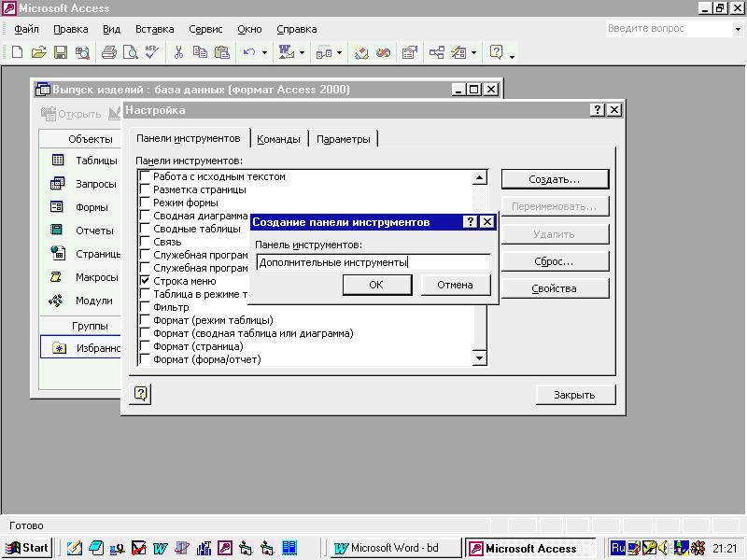Enable the Работа с исходным текстом checkbox

click(x=145, y=176)
